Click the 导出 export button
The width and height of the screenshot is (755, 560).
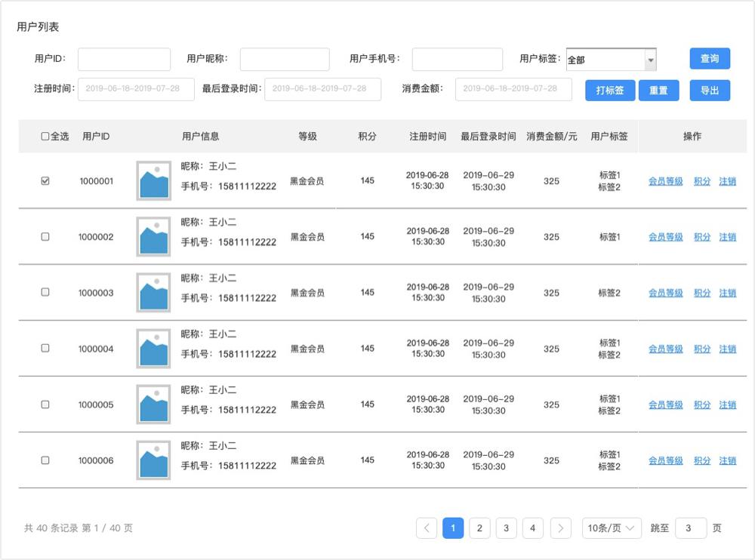[x=709, y=90]
